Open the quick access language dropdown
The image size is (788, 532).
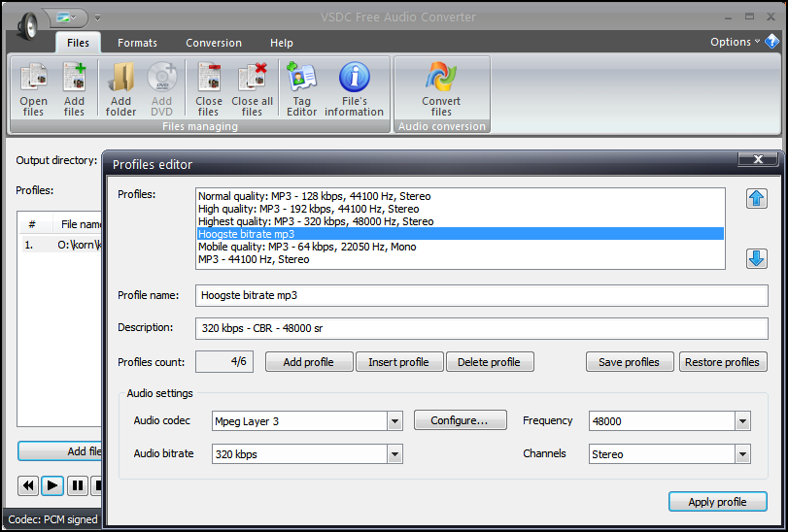pyautogui.click(x=67, y=18)
